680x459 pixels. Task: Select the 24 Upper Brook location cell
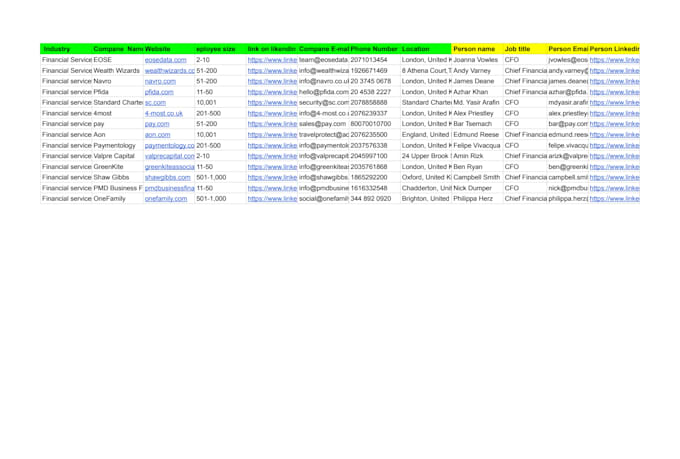426,156
